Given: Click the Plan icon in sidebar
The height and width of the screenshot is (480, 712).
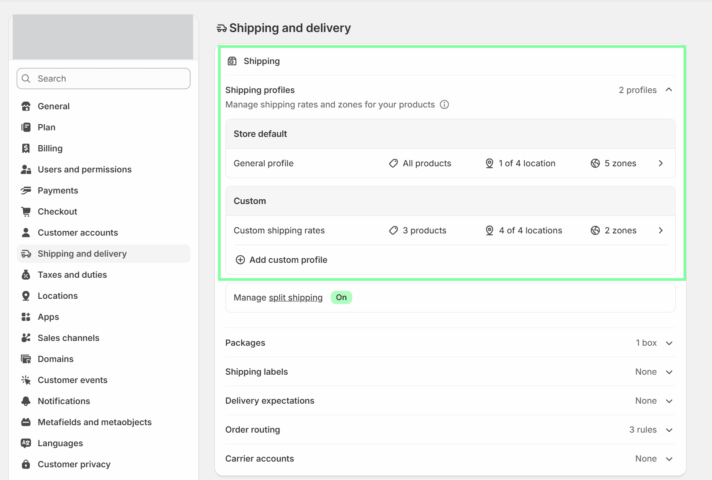Looking at the screenshot, I should coord(26,127).
